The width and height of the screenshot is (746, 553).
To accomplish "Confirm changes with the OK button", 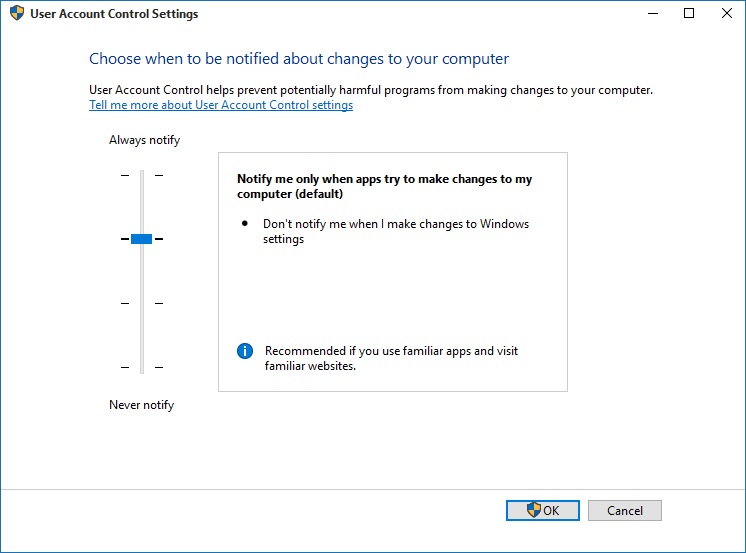I will (x=543, y=511).
